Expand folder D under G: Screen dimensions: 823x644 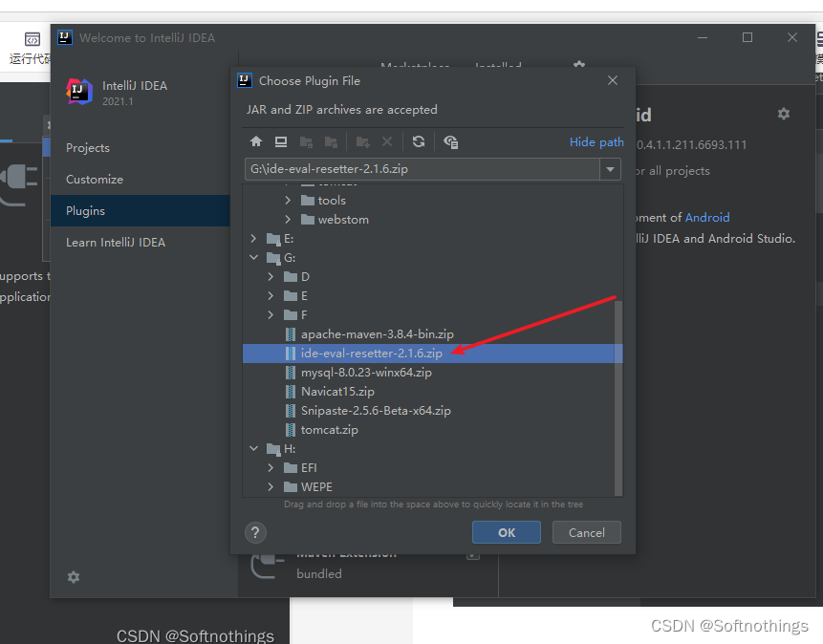(x=271, y=276)
